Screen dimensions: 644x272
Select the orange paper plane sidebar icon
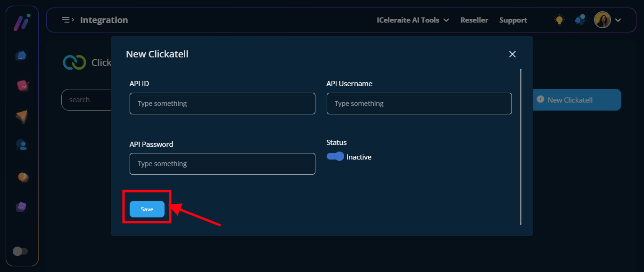[x=22, y=117]
